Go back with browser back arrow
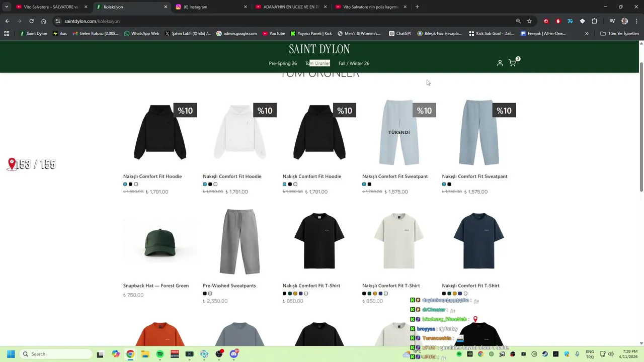Viewport: 644px width, 362px height. [7, 21]
